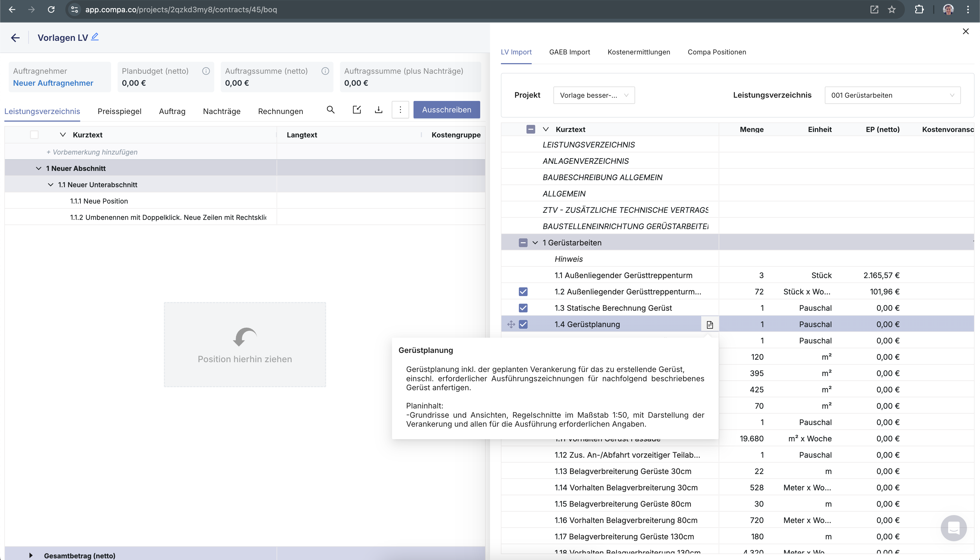Click the export/share icon beside search
Image resolution: width=980 pixels, height=560 pixels.
coord(357,110)
